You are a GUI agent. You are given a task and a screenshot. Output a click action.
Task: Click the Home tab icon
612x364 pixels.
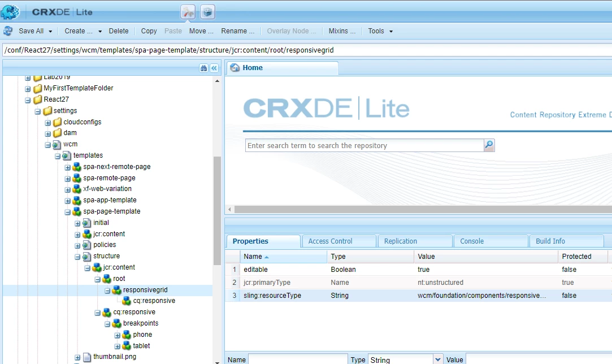pyautogui.click(x=235, y=68)
